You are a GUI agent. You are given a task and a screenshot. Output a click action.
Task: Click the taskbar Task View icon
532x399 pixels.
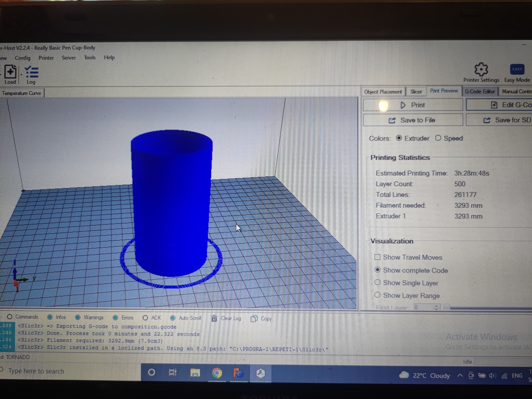click(173, 372)
